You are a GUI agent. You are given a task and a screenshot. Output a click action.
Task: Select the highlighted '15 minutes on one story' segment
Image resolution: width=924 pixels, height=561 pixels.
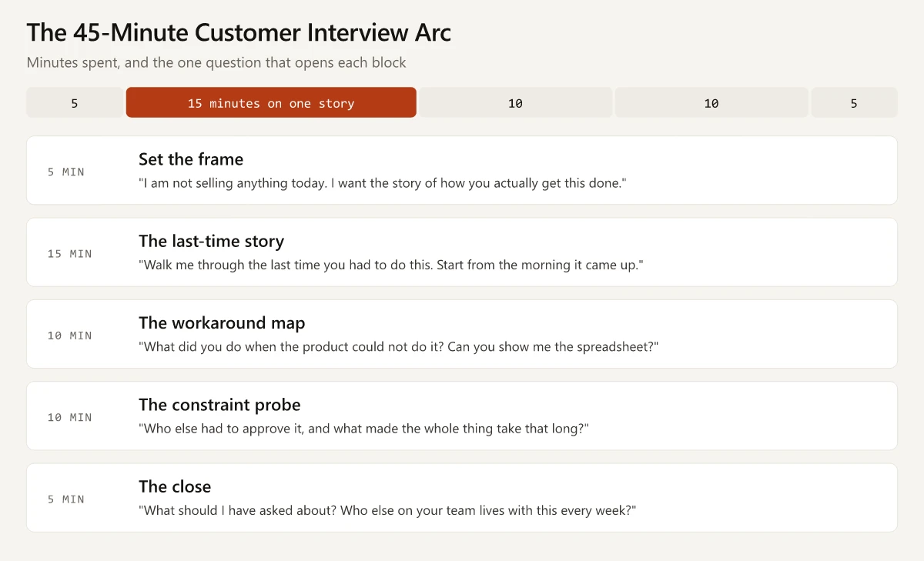pos(271,102)
